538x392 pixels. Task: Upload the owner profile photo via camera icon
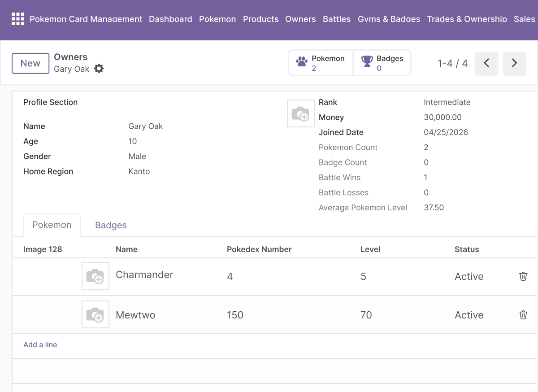tap(300, 113)
